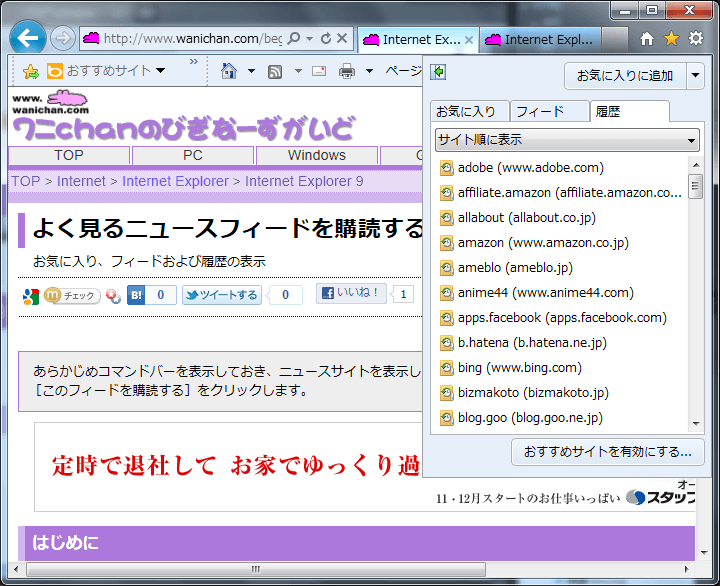Image resolution: width=720 pixels, height=586 pixels.
Task: Open the Windows navigation tab
Action: coord(317,155)
